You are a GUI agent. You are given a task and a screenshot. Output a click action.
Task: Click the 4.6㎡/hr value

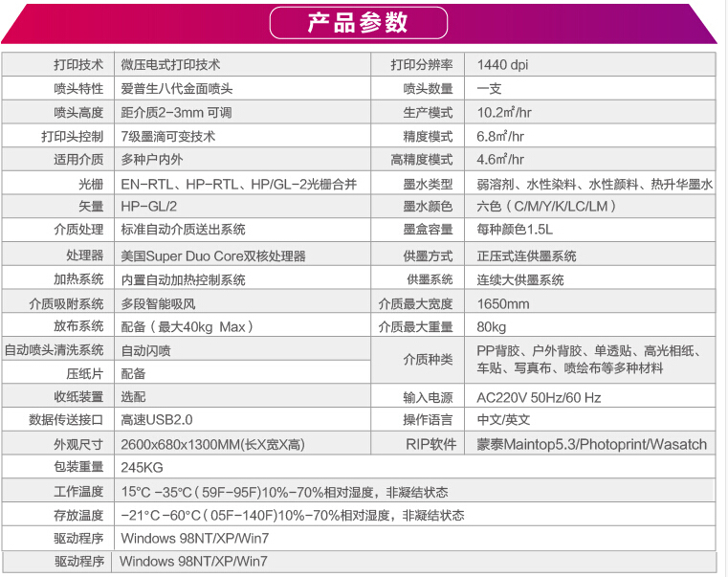[500, 160]
